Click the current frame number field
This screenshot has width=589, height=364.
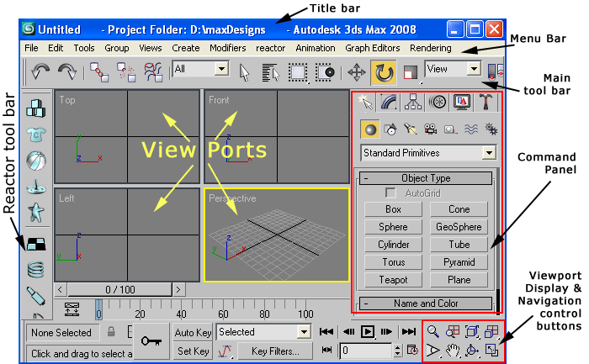click(367, 351)
